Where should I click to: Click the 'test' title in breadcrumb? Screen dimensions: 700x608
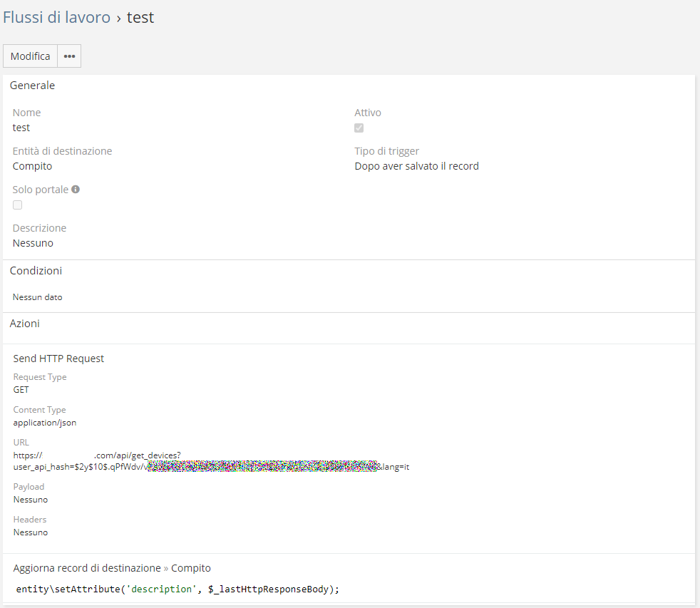tap(140, 18)
